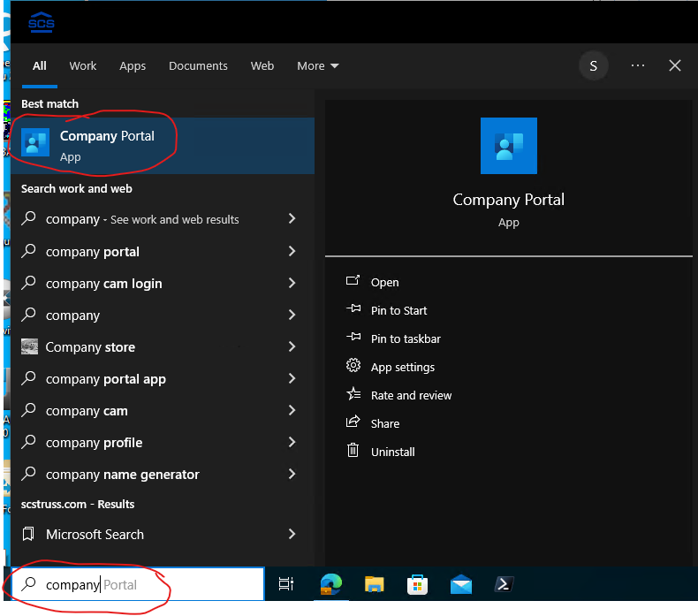Close the search panel with X
The image size is (698, 616).
click(x=674, y=66)
